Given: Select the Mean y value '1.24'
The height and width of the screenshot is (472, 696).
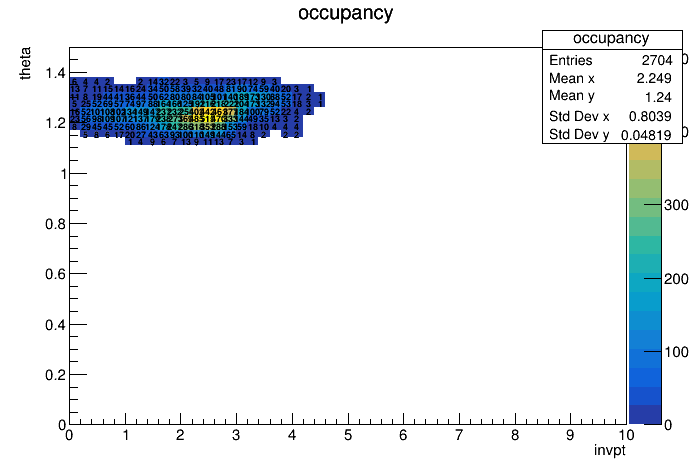Looking at the screenshot, I should click(x=658, y=97).
